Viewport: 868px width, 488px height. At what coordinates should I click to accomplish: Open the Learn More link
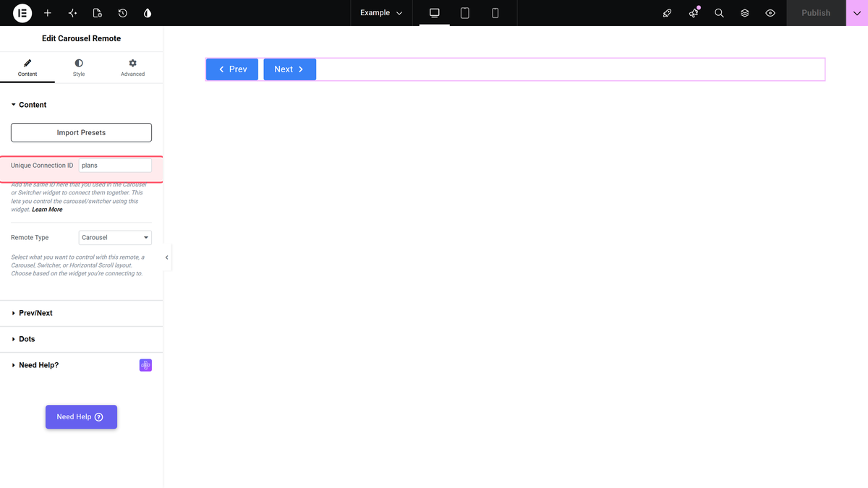[47, 210]
